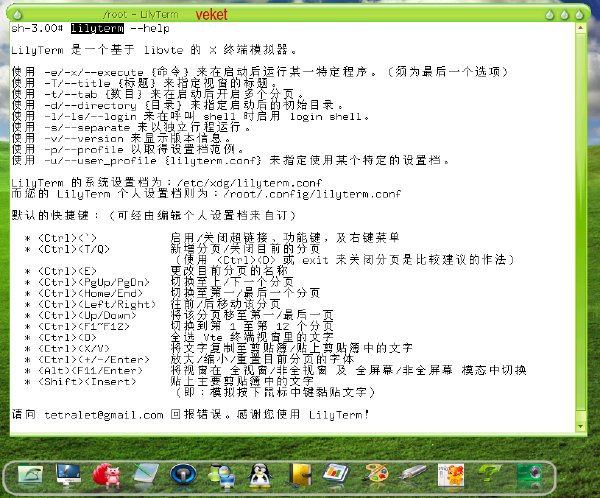Launch the green camera dock icon

click(529, 475)
